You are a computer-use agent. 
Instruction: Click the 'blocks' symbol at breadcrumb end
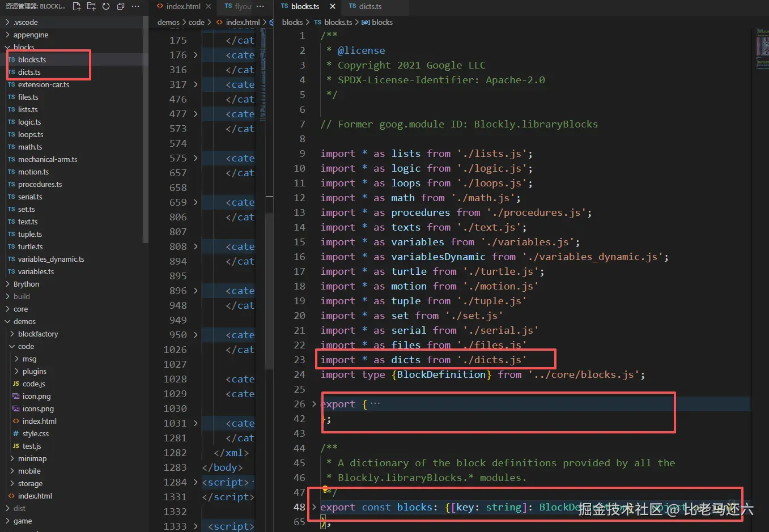[382, 22]
